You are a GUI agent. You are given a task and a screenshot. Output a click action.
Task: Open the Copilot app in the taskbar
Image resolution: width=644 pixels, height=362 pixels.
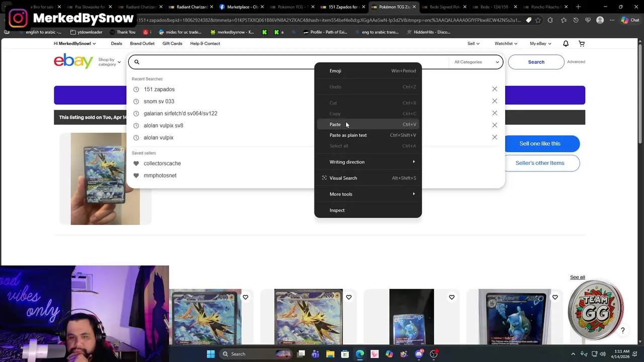point(389,354)
